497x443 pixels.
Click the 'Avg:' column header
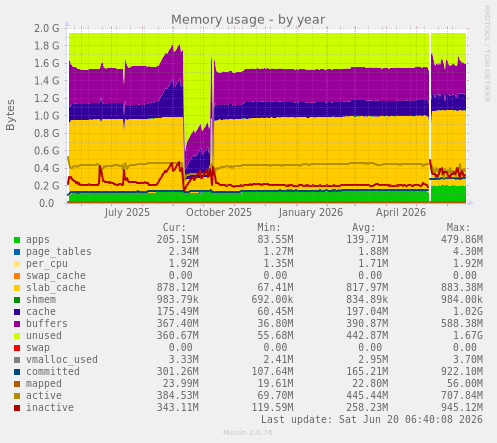364,228
